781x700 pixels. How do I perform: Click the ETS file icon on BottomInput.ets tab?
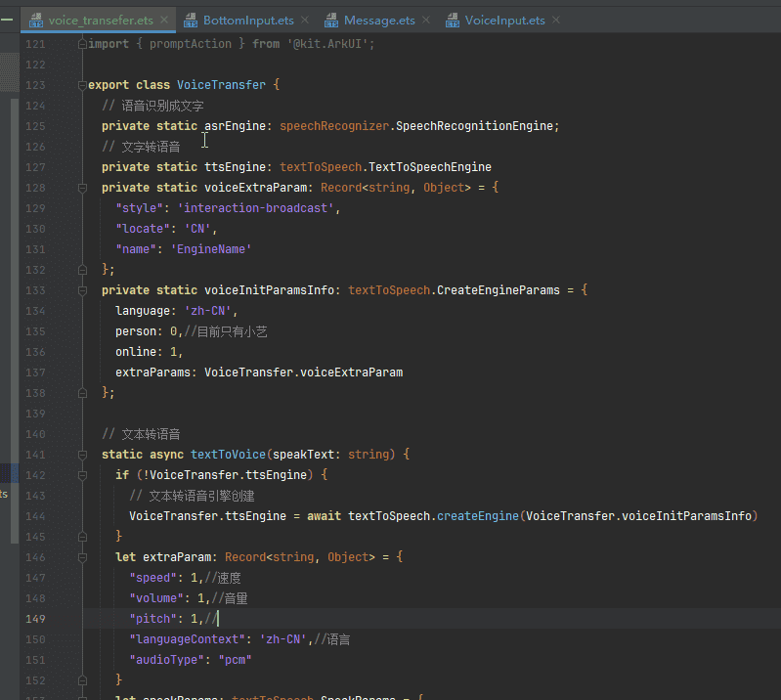click(x=191, y=21)
